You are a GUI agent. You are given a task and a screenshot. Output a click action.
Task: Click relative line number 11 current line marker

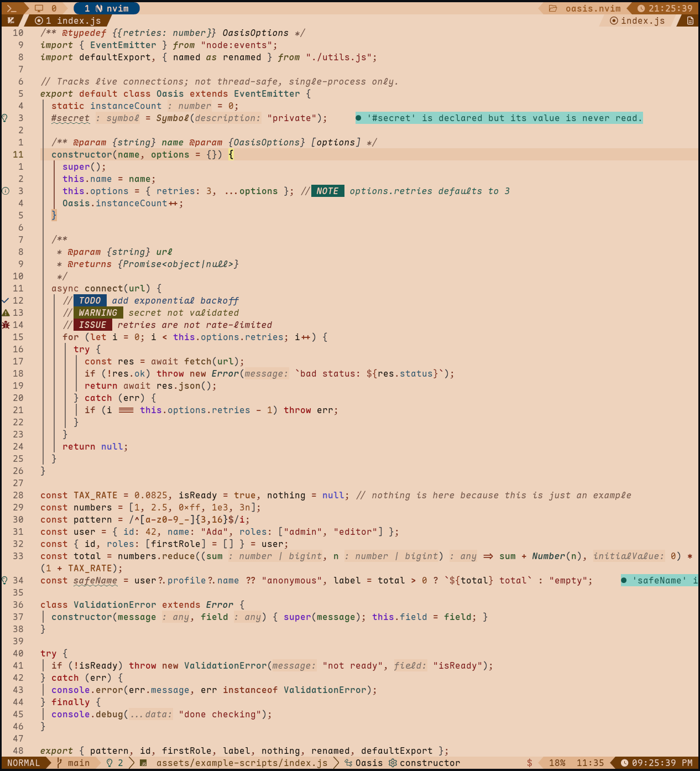coord(18,154)
